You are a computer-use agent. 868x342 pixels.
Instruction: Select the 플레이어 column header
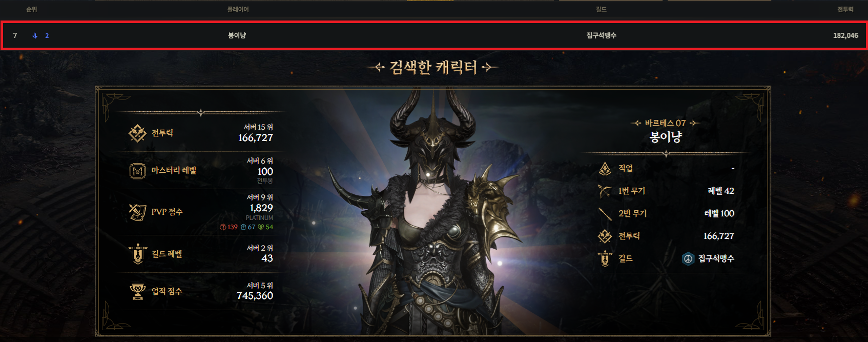pos(238,9)
